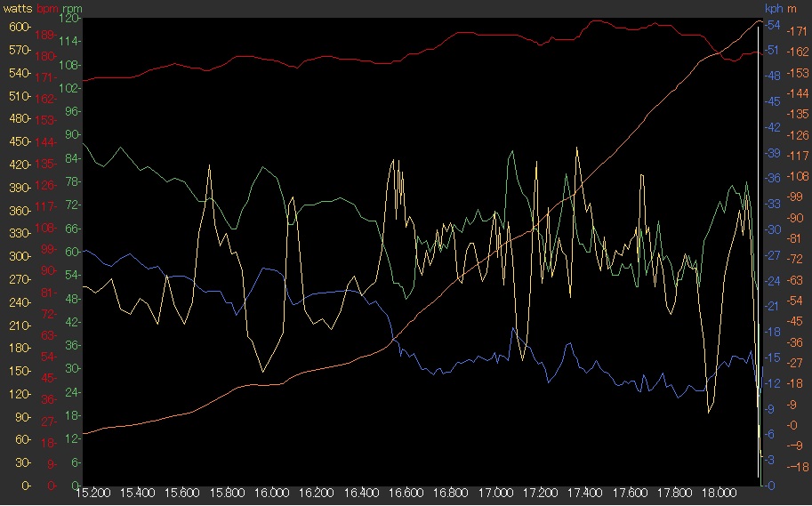The height and width of the screenshot is (506, 812).
Task: Click the 135 tick on the red bpm axis
Action: click(46, 164)
